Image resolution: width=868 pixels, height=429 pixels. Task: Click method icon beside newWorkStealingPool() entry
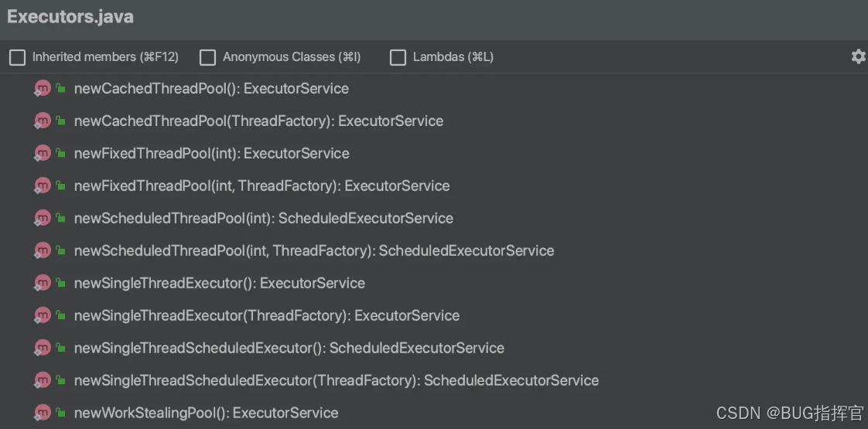click(43, 413)
